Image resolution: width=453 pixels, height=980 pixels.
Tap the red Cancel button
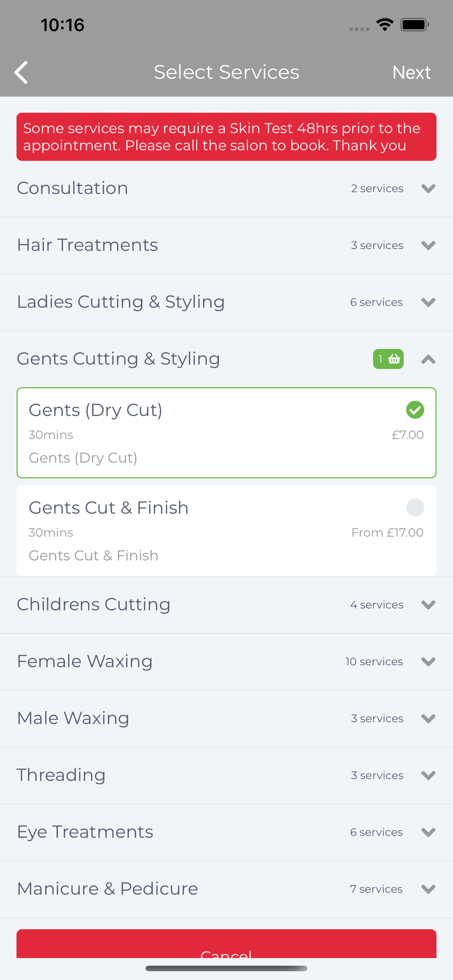(x=226, y=944)
